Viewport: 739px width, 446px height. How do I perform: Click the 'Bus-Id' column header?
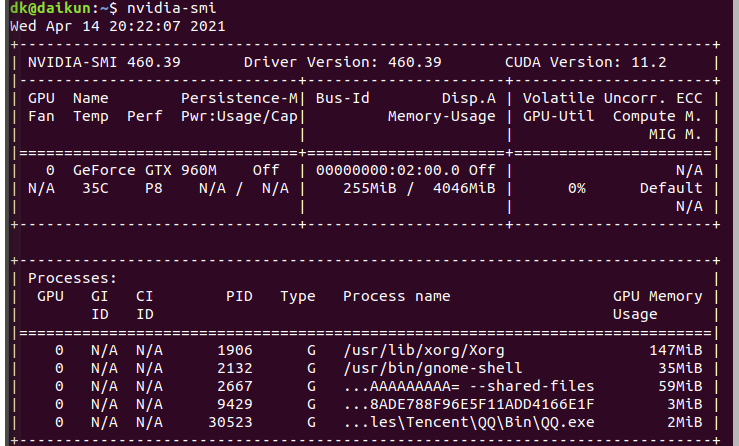click(x=343, y=98)
